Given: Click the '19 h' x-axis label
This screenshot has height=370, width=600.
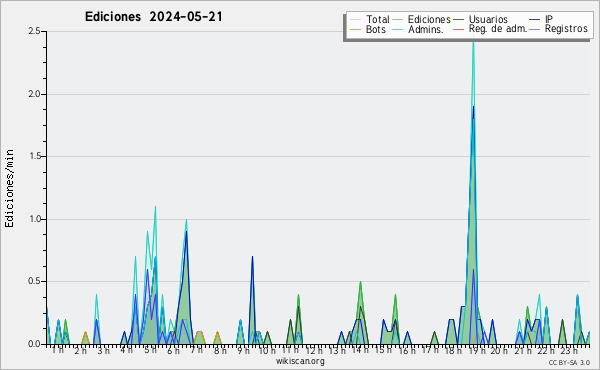Looking at the screenshot, I should coord(477,350).
